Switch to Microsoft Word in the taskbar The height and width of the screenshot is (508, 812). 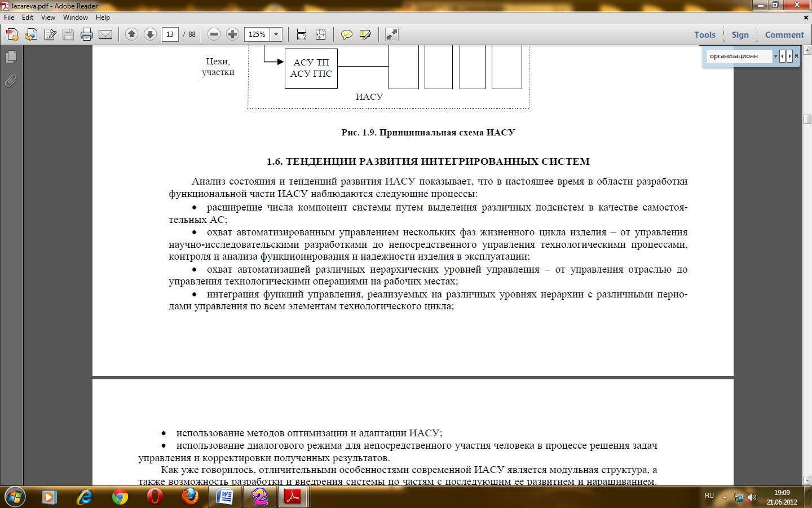coord(225,497)
